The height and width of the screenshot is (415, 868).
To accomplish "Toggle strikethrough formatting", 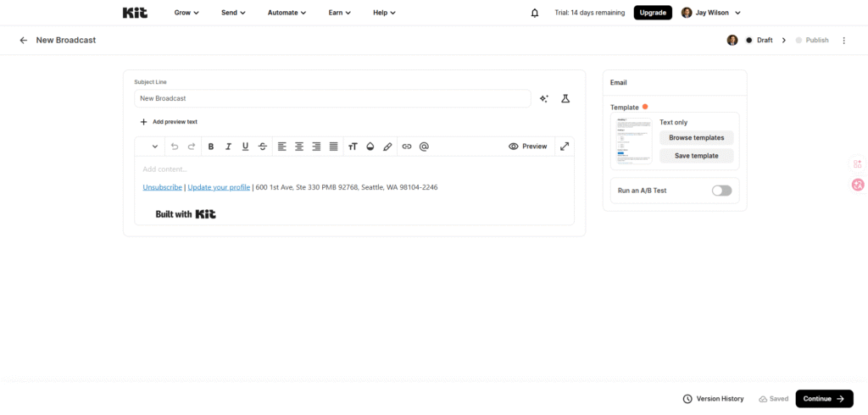I will click(263, 147).
